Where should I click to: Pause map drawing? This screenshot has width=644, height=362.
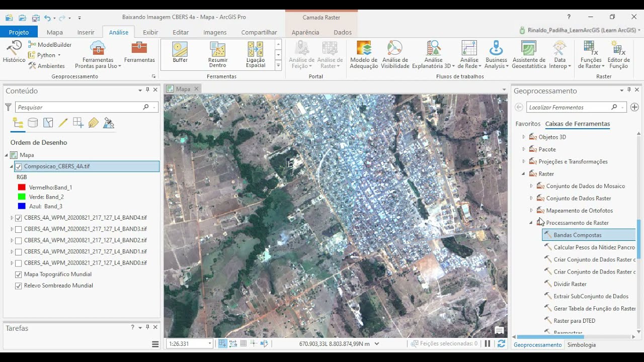[487, 344]
